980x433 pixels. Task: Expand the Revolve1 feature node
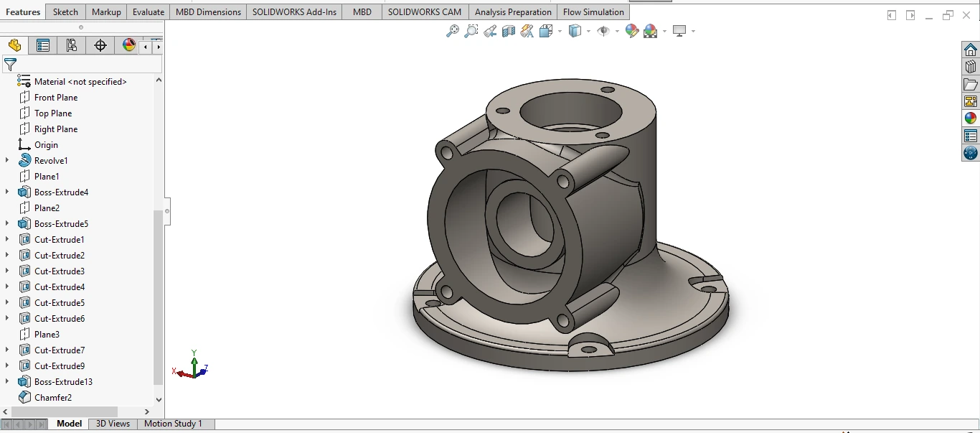pyautogui.click(x=7, y=161)
